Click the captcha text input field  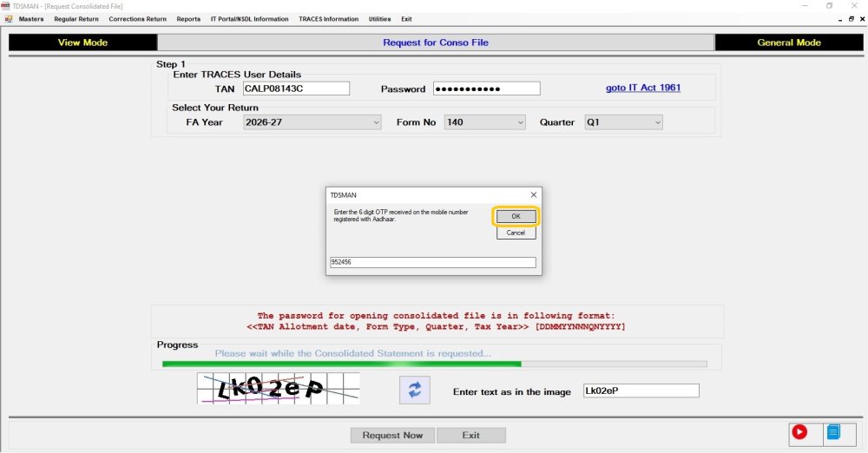tap(641, 391)
